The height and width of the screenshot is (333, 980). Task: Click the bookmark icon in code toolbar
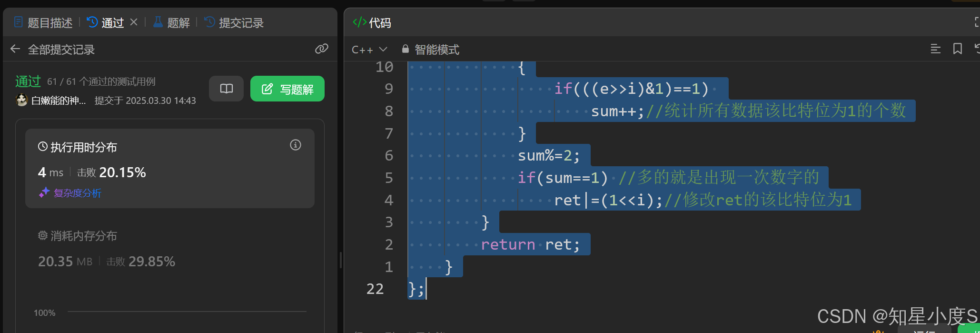(958, 49)
